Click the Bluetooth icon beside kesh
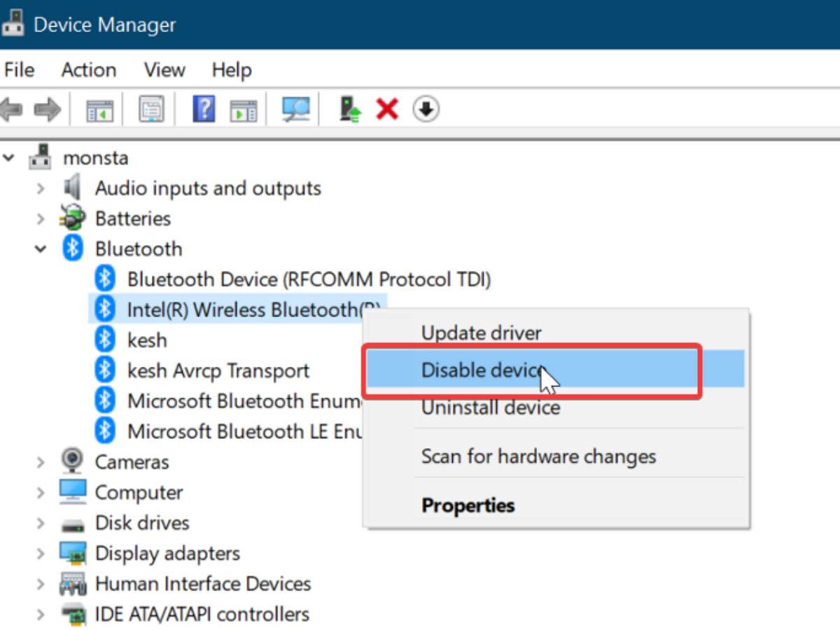Image resolution: width=840 pixels, height=630 pixels. coord(105,340)
